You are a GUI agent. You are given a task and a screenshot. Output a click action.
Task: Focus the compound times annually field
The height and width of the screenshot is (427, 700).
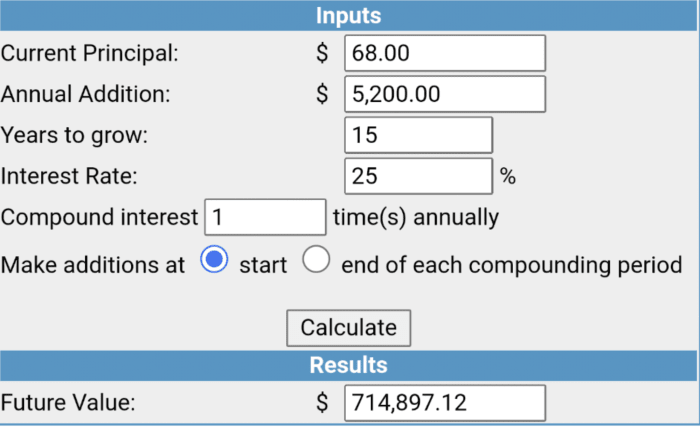click(265, 217)
